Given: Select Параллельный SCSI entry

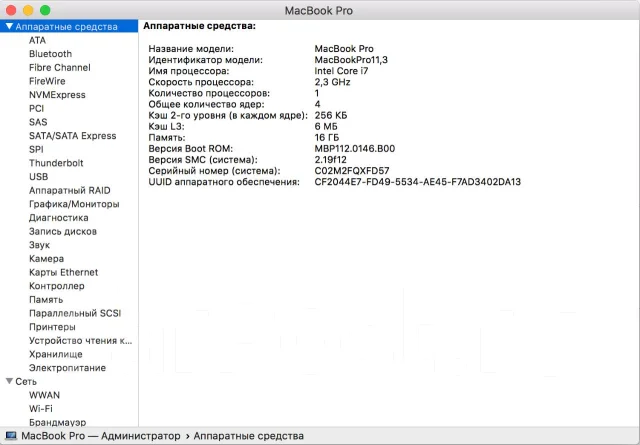Looking at the screenshot, I should coord(75,313).
